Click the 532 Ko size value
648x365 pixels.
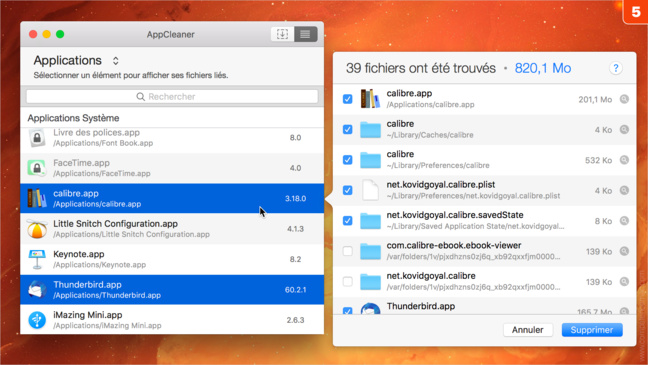tap(598, 160)
